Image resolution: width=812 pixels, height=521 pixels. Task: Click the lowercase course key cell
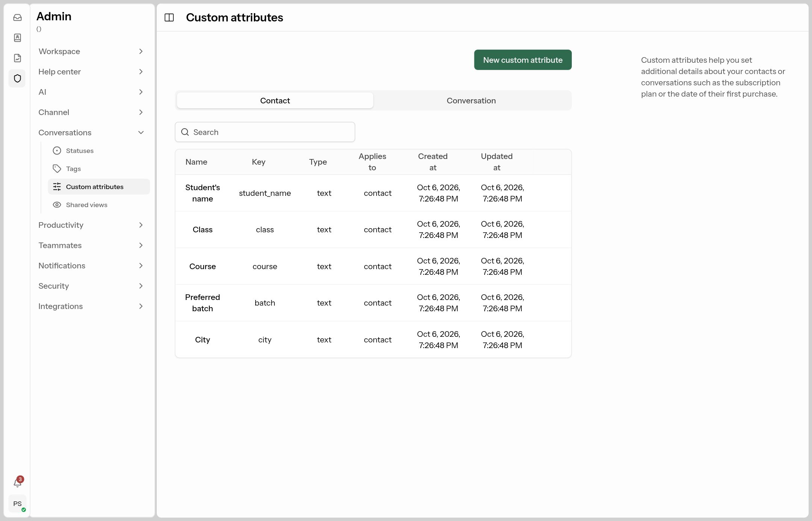pyautogui.click(x=265, y=267)
